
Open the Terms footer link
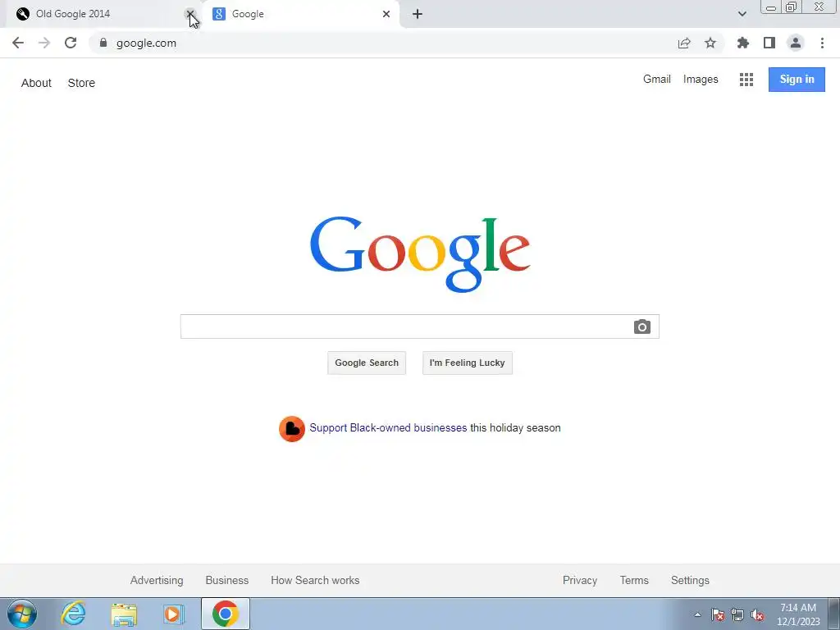634,580
